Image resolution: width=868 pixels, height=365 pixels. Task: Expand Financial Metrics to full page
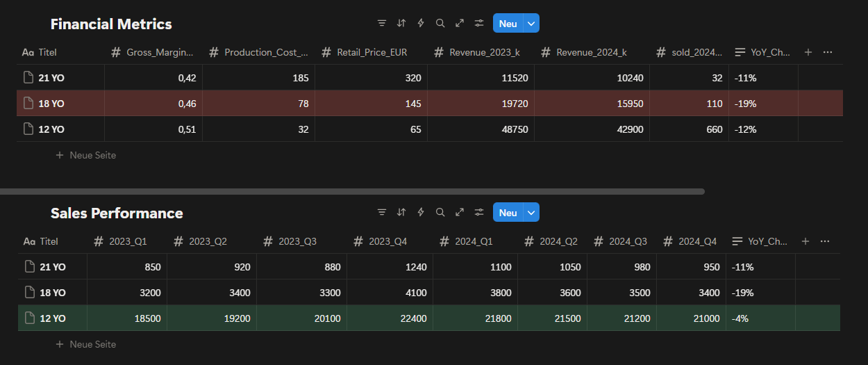459,24
